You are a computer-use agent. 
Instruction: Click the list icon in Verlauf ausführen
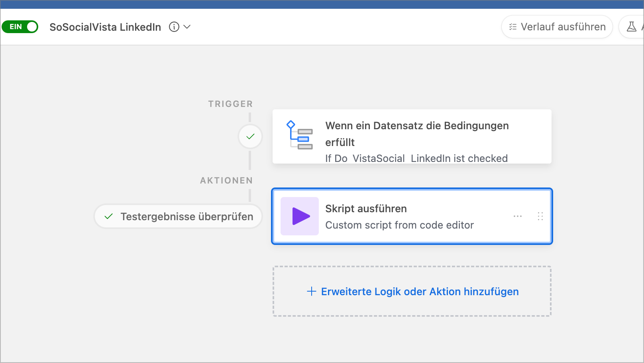pos(513,27)
